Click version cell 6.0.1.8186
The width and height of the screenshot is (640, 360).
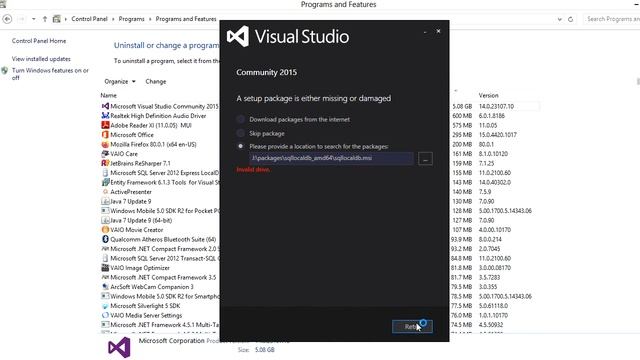[491, 116]
